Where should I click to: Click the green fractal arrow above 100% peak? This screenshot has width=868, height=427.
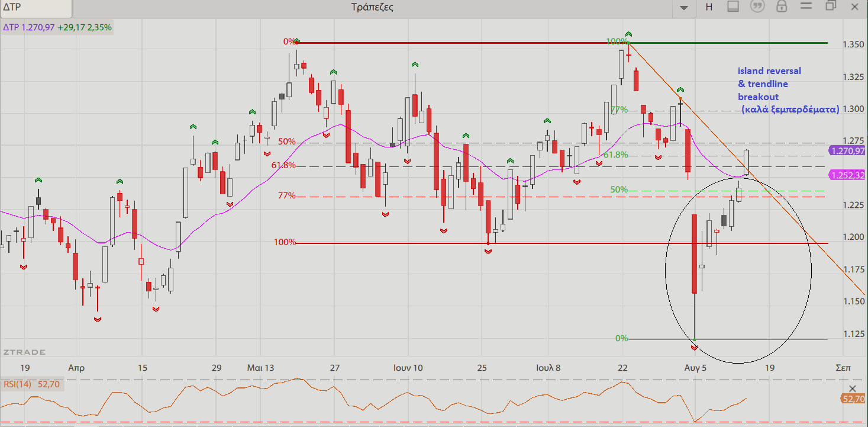pos(629,34)
